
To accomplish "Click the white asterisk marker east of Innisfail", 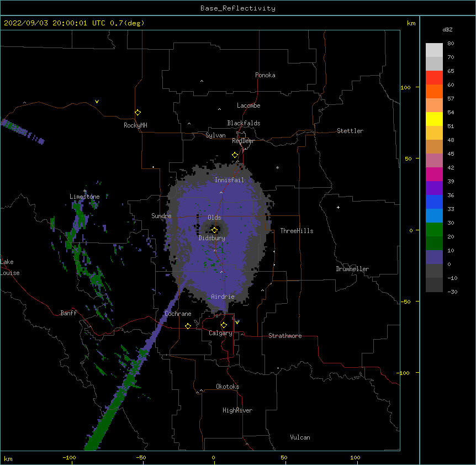I will point(277,167).
